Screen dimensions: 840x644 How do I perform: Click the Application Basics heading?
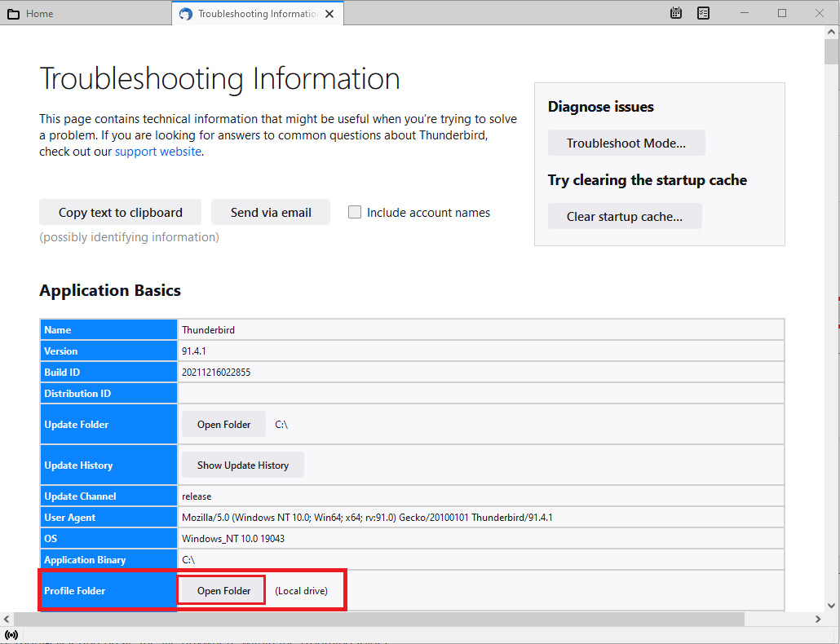[110, 290]
